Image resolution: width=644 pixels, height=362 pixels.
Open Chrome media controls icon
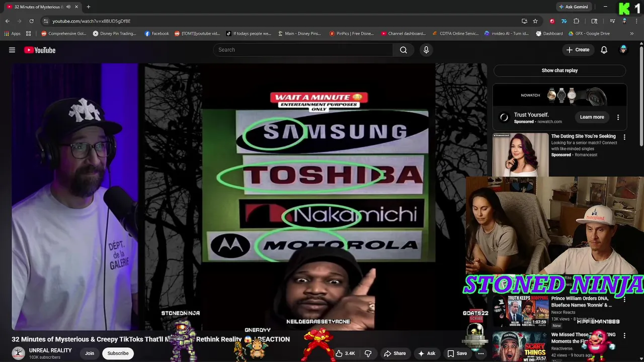612,21
